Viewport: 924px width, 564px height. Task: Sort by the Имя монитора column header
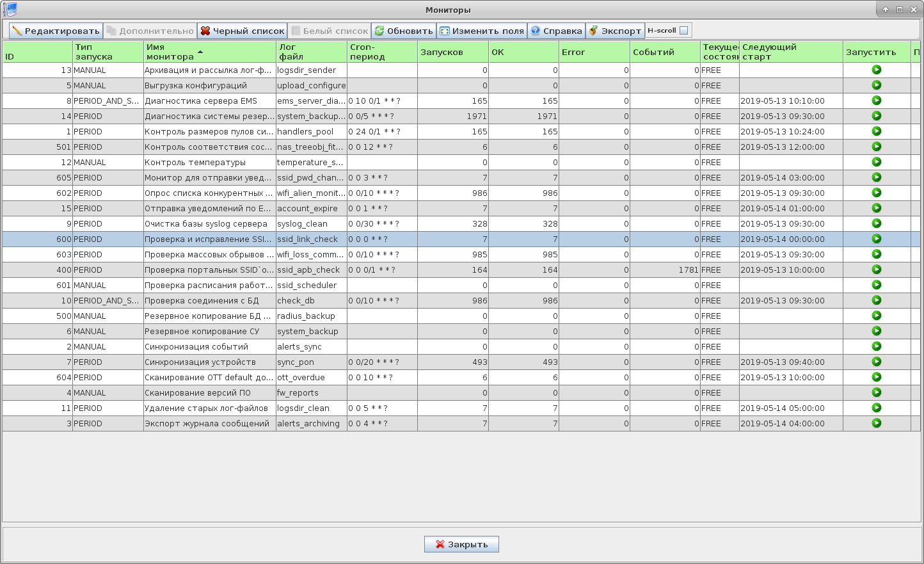point(209,52)
